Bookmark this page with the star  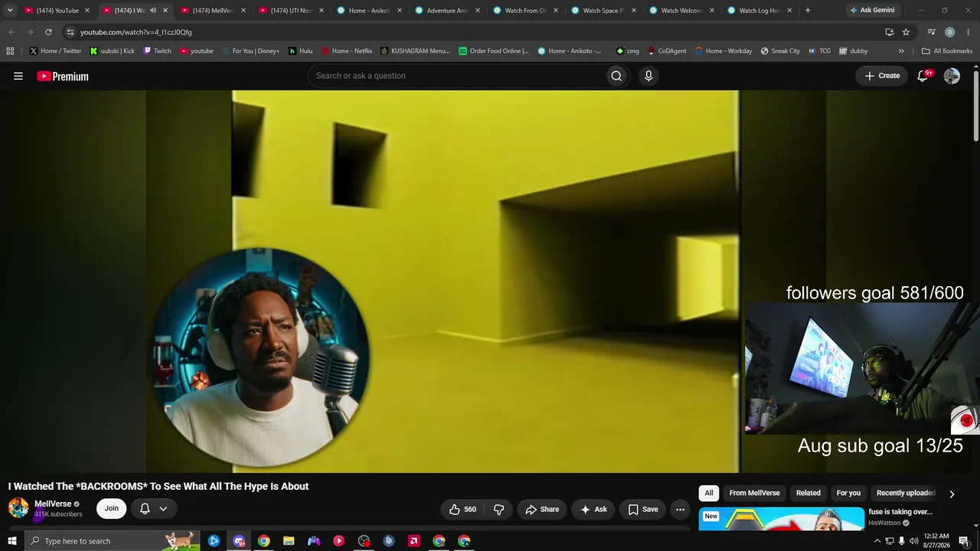[906, 32]
